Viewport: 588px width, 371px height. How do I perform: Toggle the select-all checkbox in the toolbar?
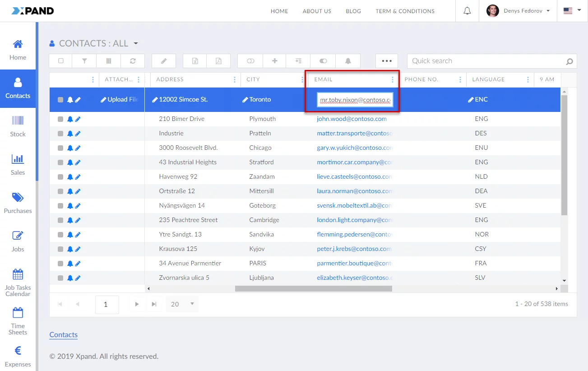click(x=61, y=61)
